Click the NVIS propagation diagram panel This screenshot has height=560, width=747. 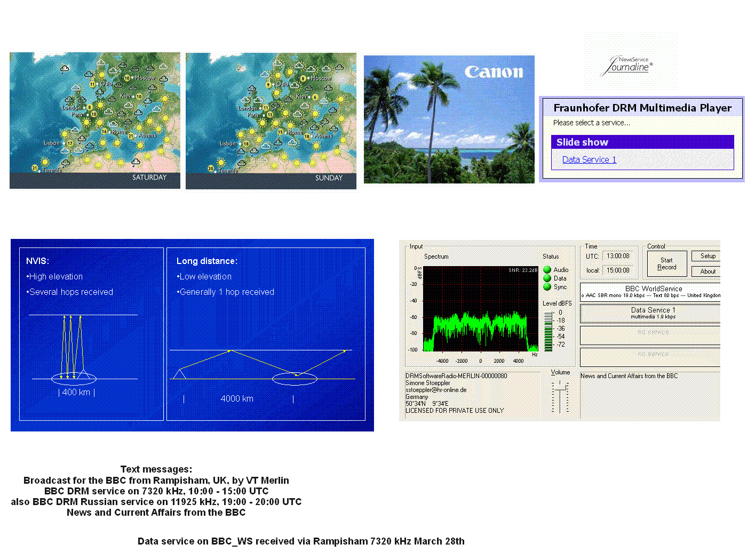coord(91,334)
